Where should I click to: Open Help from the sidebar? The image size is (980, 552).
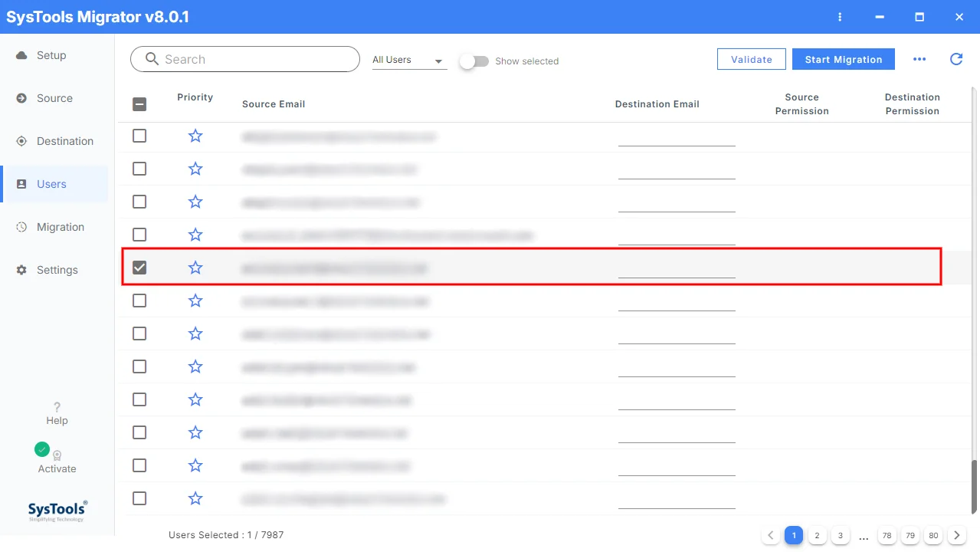click(57, 413)
